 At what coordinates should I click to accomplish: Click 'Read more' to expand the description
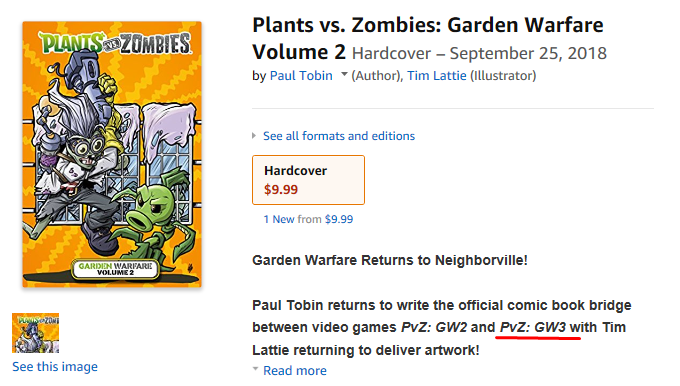point(295,370)
